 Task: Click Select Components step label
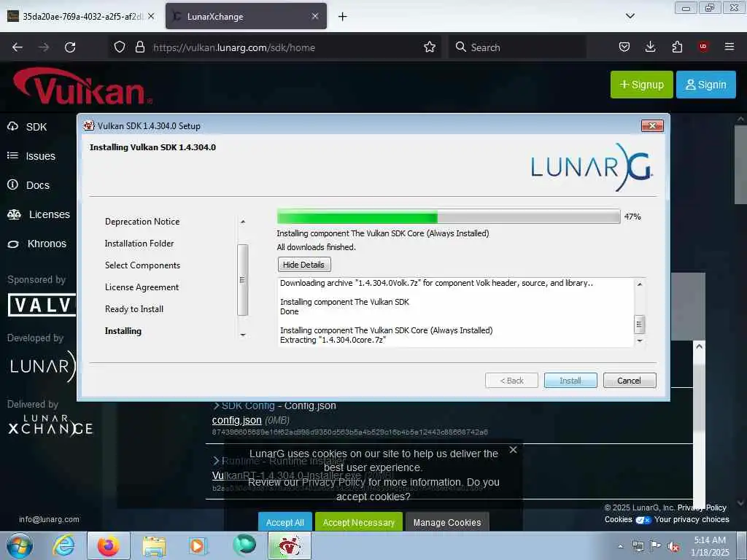click(x=142, y=265)
